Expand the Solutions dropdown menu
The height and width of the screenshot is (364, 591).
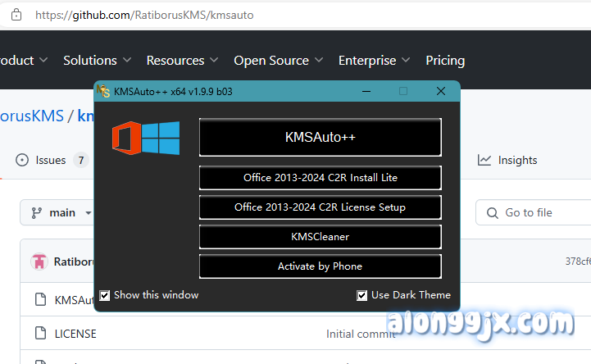[97, 60]
